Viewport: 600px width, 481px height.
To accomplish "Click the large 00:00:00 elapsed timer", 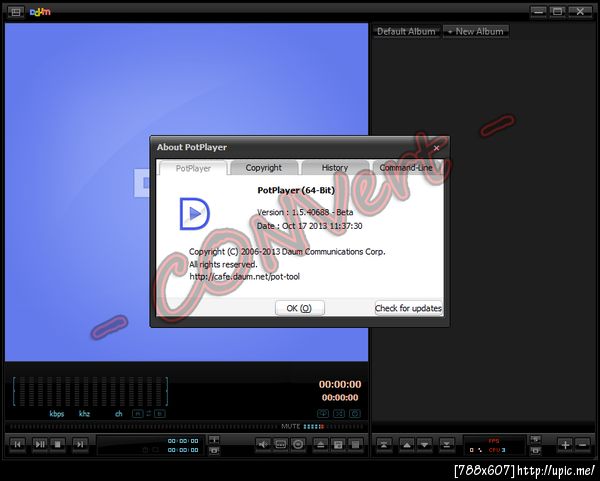I will (x=340, y=384).
